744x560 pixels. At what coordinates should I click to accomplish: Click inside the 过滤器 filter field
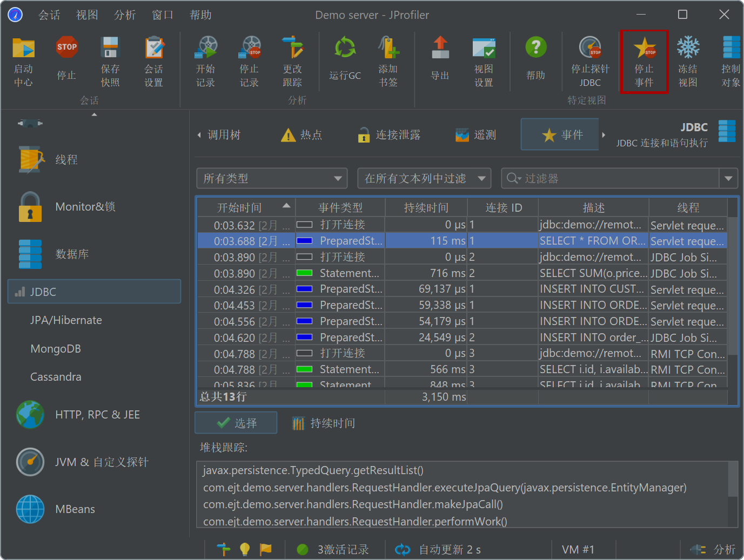[620, 178]
